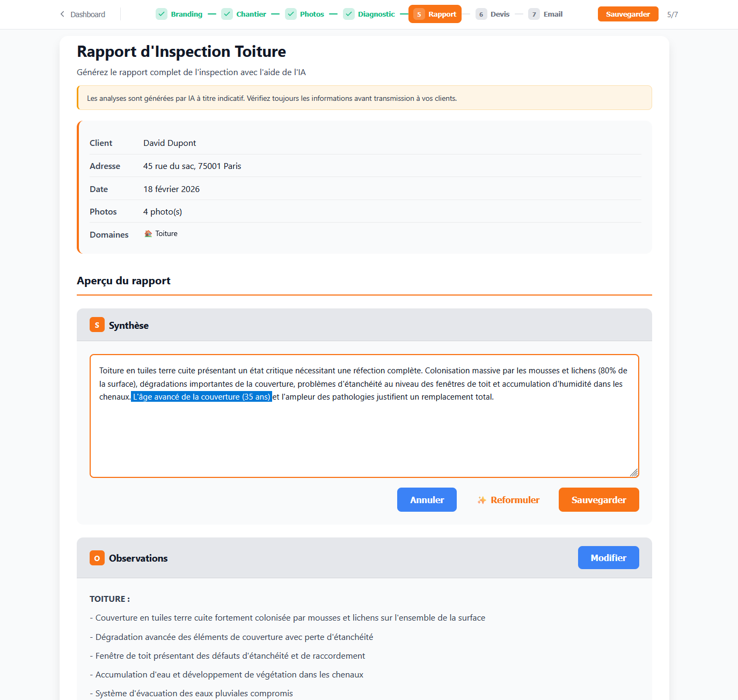
Task: Click the Toiture house icon in Domaines
Action: click(148, 234)
